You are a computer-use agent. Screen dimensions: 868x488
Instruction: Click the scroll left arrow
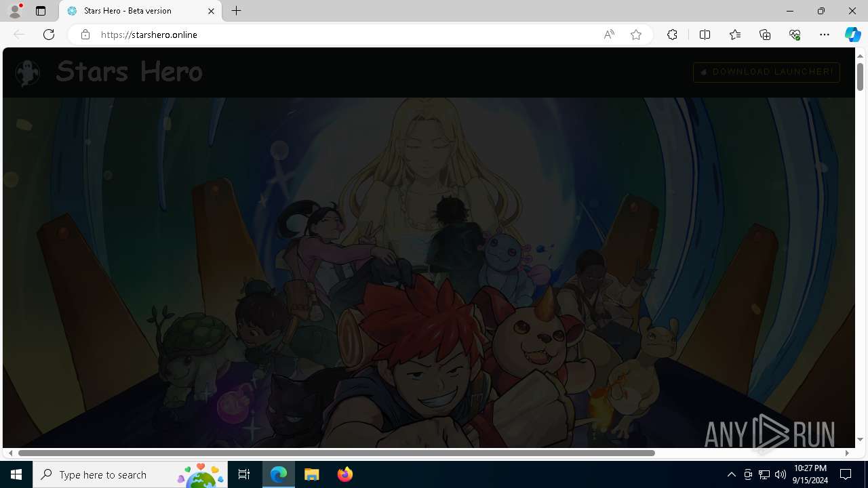point(10,453)
